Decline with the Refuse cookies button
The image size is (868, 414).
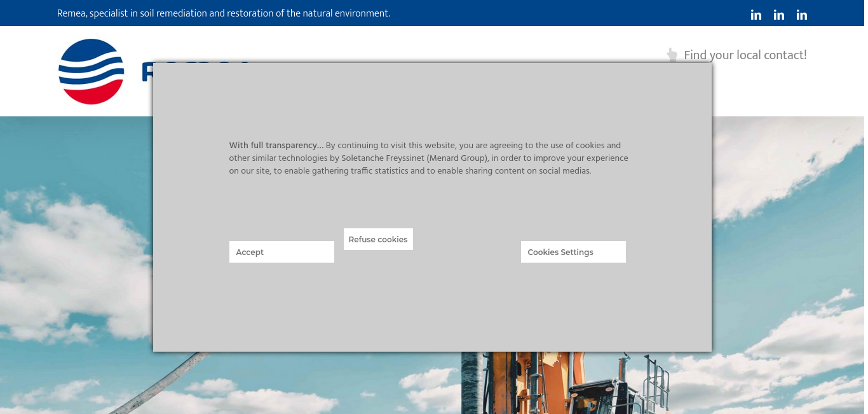coord(378,239)
